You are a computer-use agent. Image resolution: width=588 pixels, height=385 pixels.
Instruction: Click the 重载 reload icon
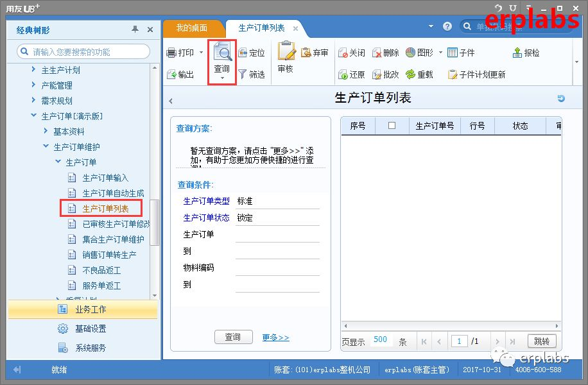click(x=411, y=74)
